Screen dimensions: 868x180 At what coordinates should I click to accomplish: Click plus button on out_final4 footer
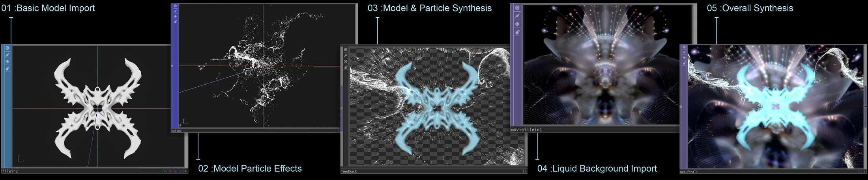coord(864,172)
